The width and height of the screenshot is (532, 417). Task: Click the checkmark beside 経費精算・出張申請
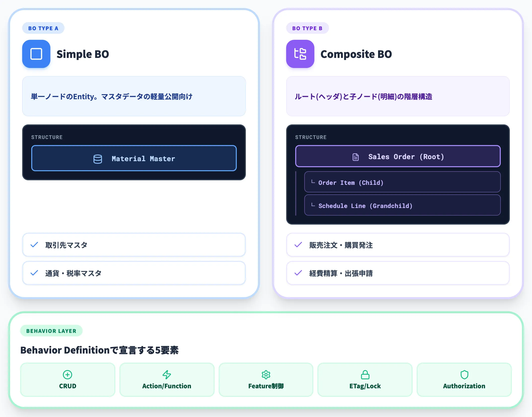[298, 273]
